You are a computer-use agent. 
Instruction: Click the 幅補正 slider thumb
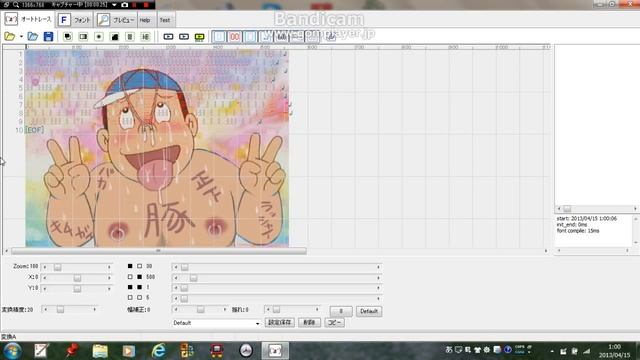pyautogui.click(x=200, y=309)
